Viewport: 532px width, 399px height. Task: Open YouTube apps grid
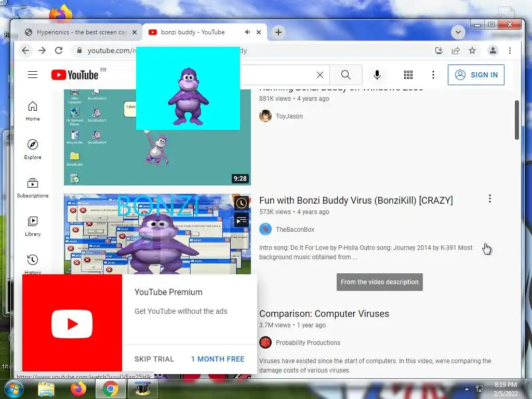pos(408,75)
